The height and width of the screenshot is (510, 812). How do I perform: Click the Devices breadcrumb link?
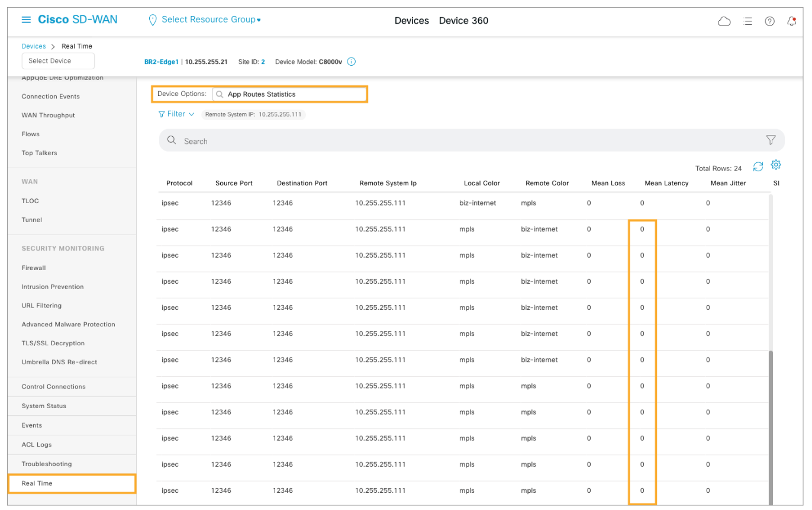click(x=34, y=46)
